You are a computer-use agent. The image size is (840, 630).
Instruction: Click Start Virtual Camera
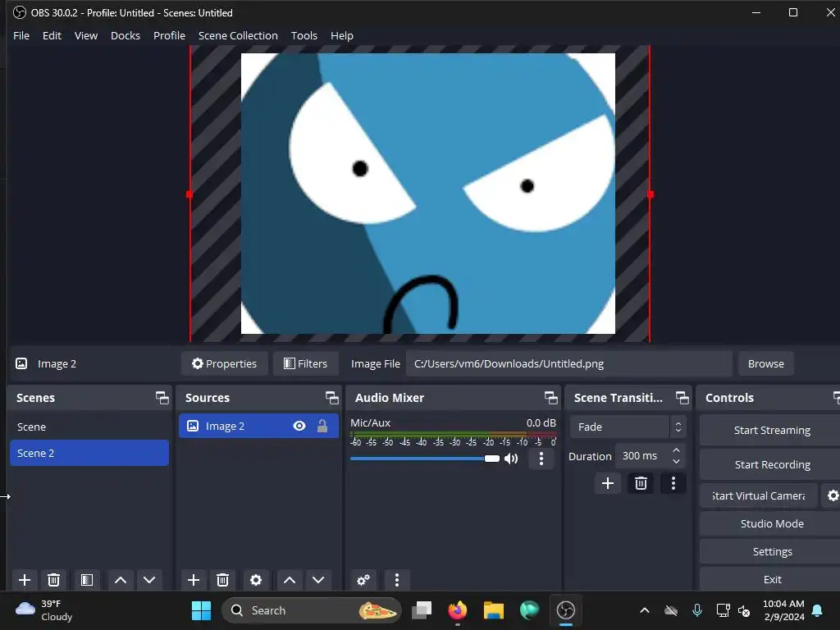pos(759,495)
